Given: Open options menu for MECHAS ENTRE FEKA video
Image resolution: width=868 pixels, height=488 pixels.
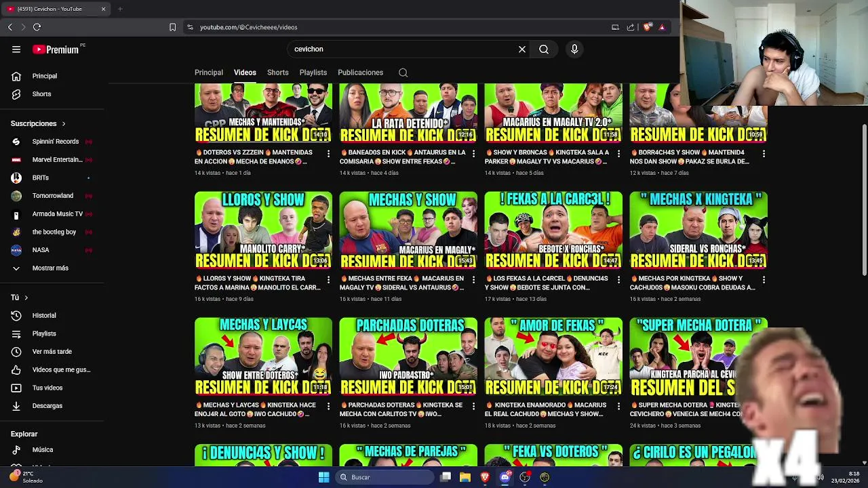Looking at the screenshot, I should pos(473,280).
